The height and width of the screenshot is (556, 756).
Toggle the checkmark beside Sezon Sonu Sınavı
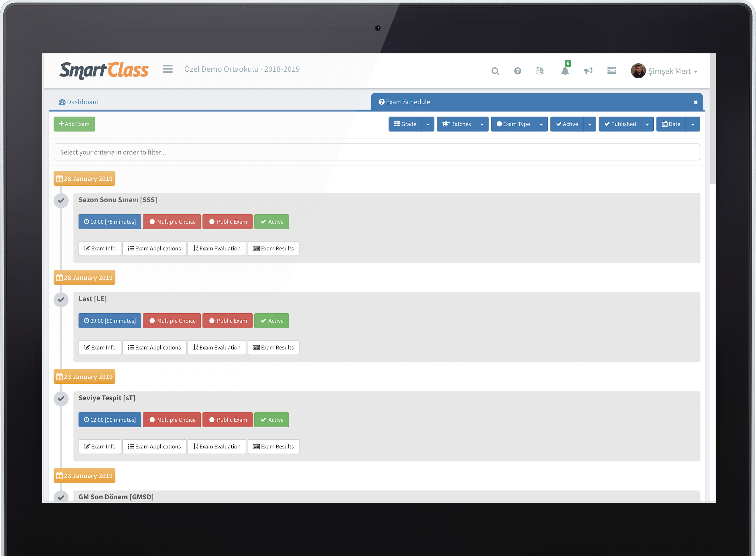point(61,201)
